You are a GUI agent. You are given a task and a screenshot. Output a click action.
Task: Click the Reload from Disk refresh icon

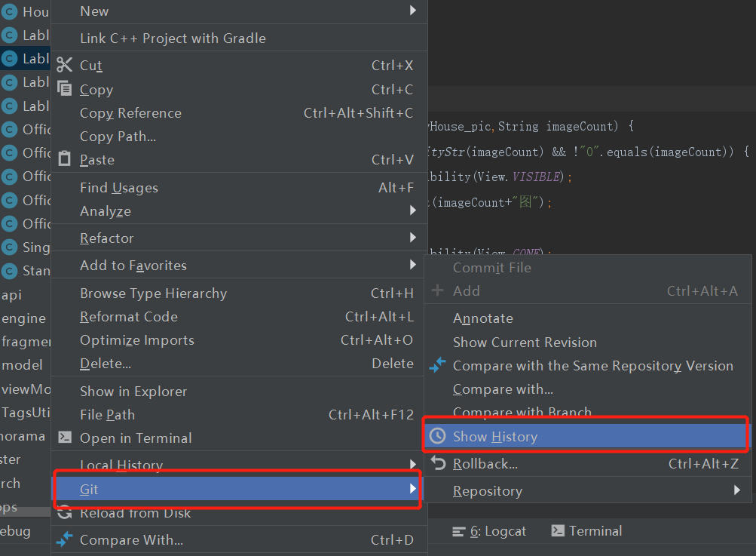pos(66,513)
